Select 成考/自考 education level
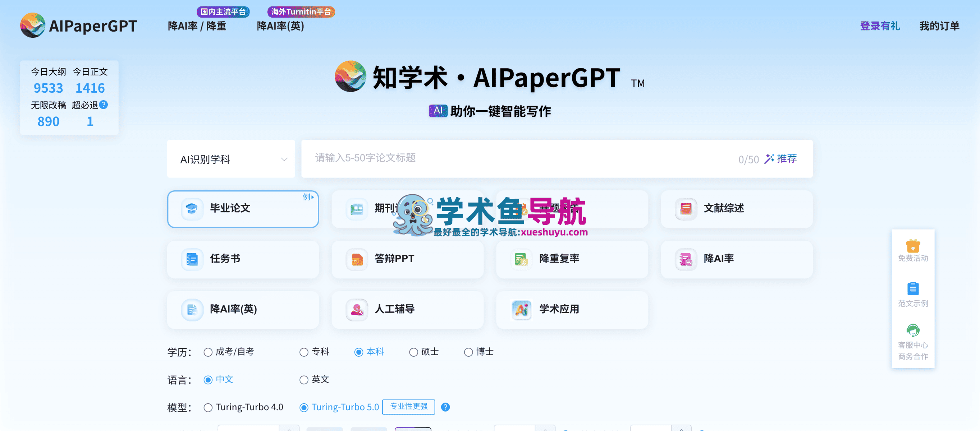The width and height of the screenshot is (980, 431). pos(229,352)
